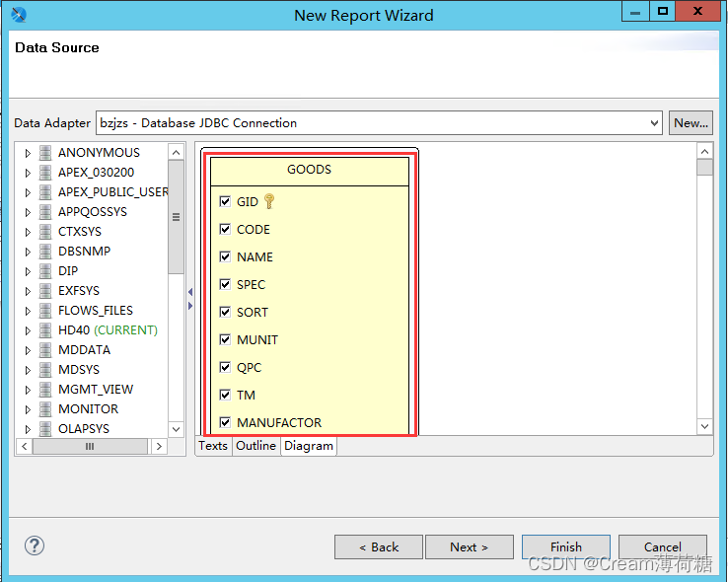Cancel the New Report Wizard
The image size is (728, 582).
[663, 547]
